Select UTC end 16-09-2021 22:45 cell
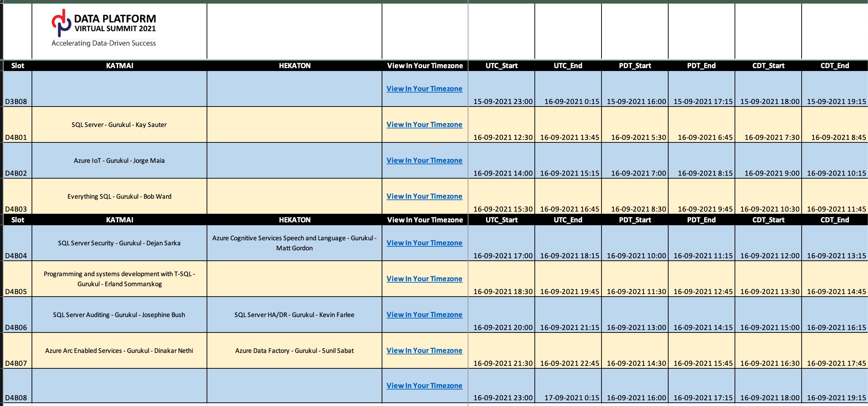 pos(568,350)
